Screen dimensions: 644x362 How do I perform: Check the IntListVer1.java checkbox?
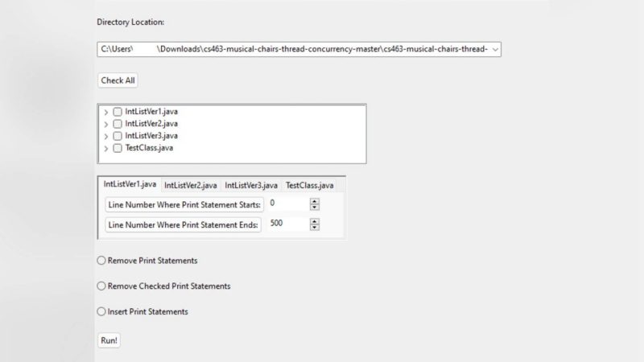point(118,112)
